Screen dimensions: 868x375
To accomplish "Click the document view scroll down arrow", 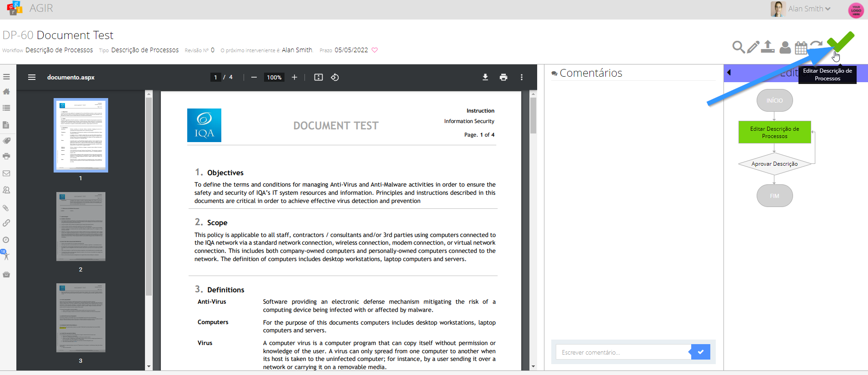I will tap(534, 366).
